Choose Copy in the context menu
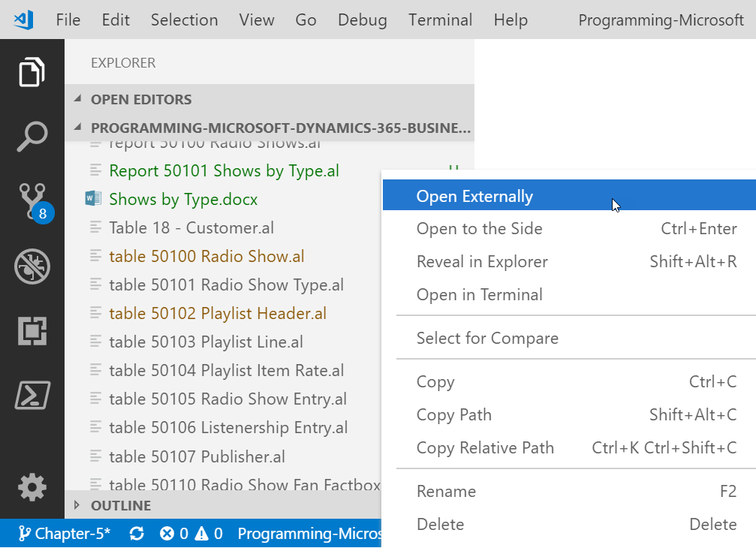The width and height of the screenshot is (756, 548). tap(569, 381)
